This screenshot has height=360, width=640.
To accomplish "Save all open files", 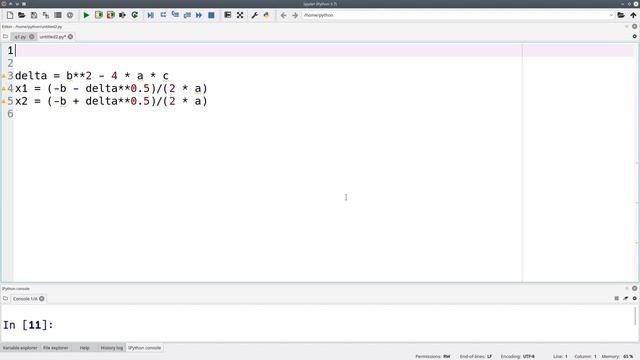I will tap(46, 15).
